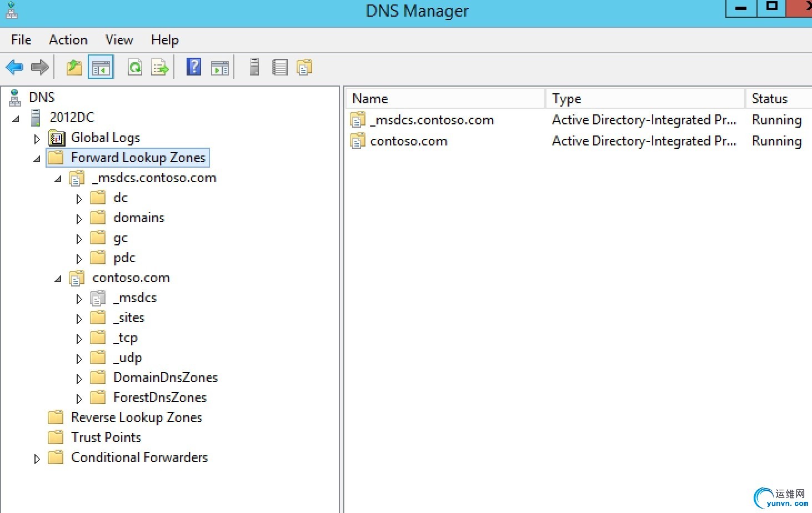Expand the ForestDnsZones folder
The image size is (812, 513).
pos(79,399)
